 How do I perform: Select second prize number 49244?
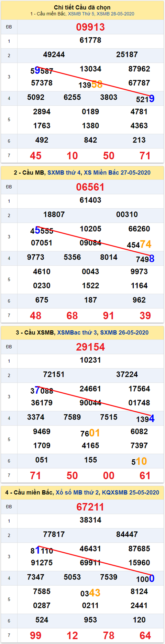(x=54, y=54)
